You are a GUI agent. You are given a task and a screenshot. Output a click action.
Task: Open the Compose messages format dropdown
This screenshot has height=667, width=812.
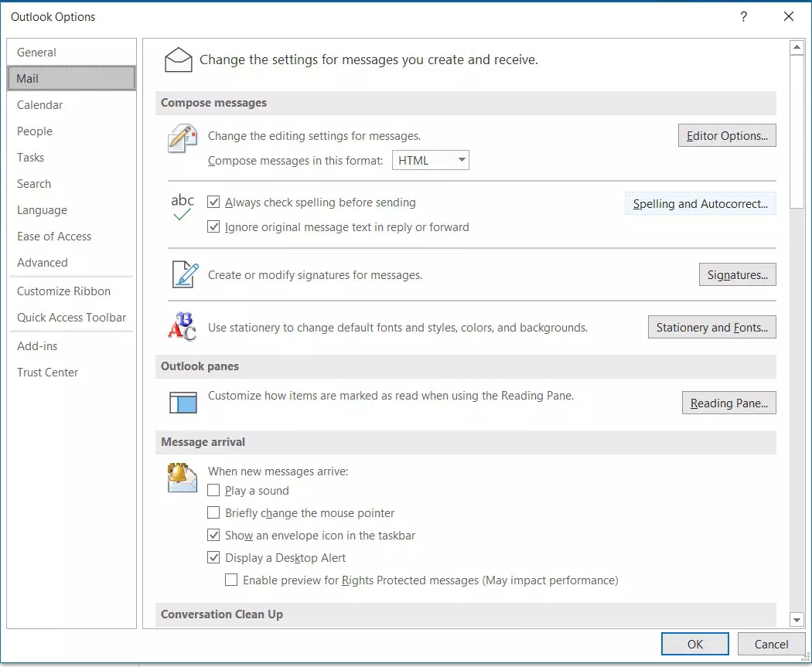461,160
